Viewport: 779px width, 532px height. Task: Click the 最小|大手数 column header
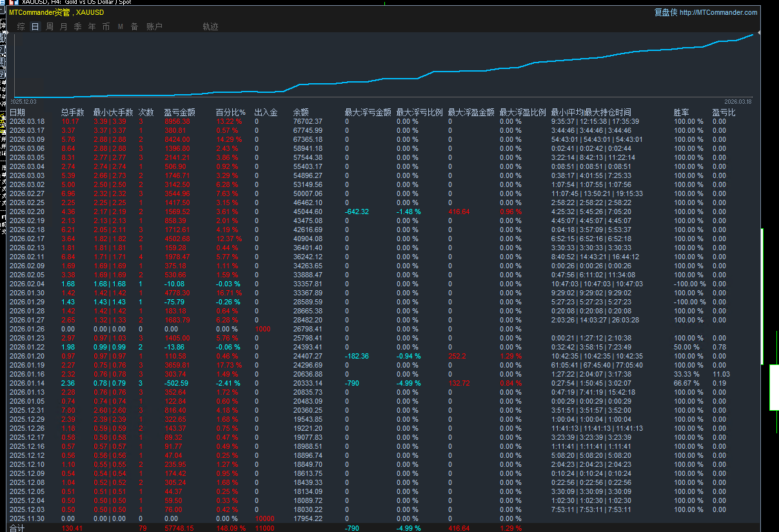tap(113, 112)
